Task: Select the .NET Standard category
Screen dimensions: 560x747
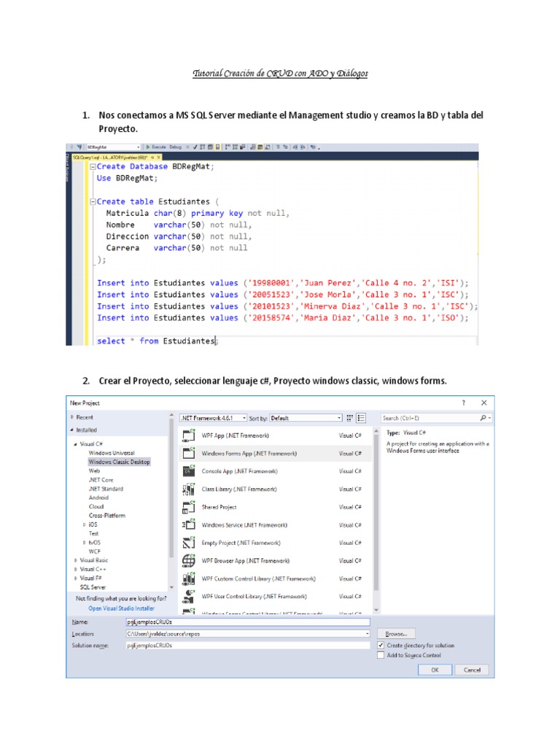Action: pyautogui.click(x=106, y=489)
